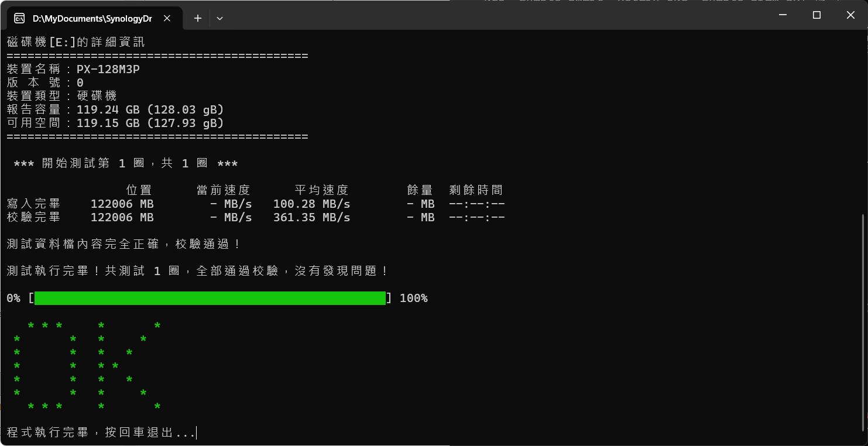Open the new-tab profile dropdown chevron

219,18
